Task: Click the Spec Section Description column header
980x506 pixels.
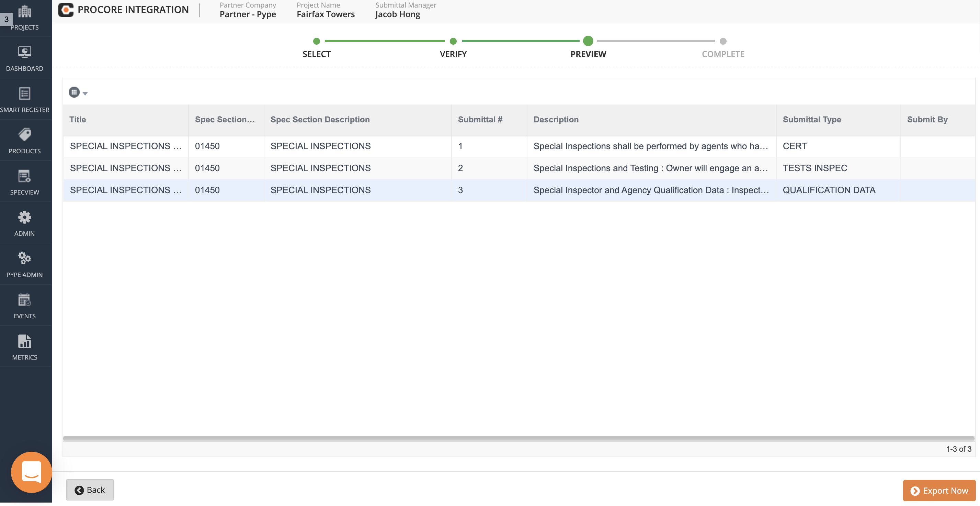Action: pos(320,120)
